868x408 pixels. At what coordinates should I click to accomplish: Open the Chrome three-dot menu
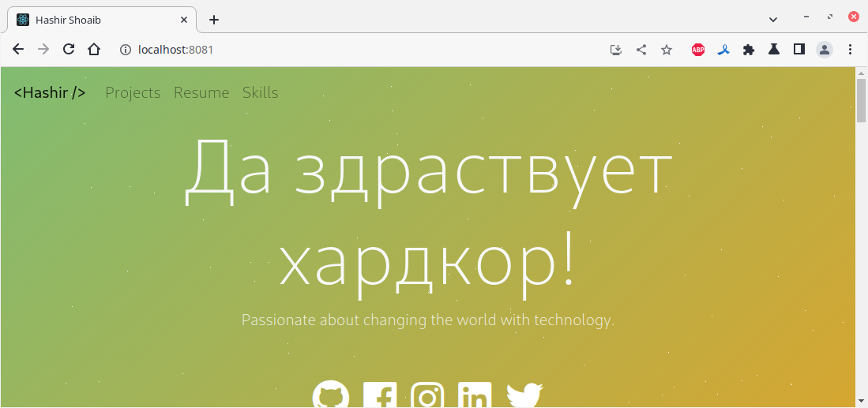click(x=851, y=50)
